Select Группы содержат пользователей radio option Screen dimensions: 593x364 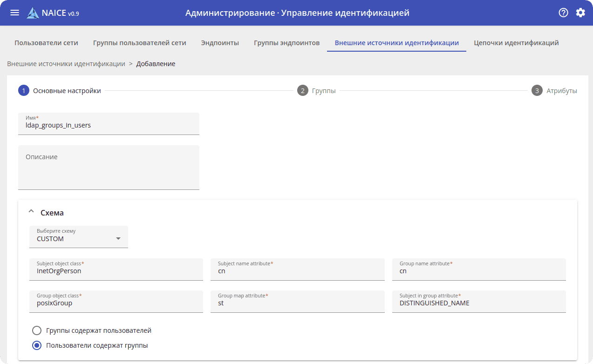[37, 330]
